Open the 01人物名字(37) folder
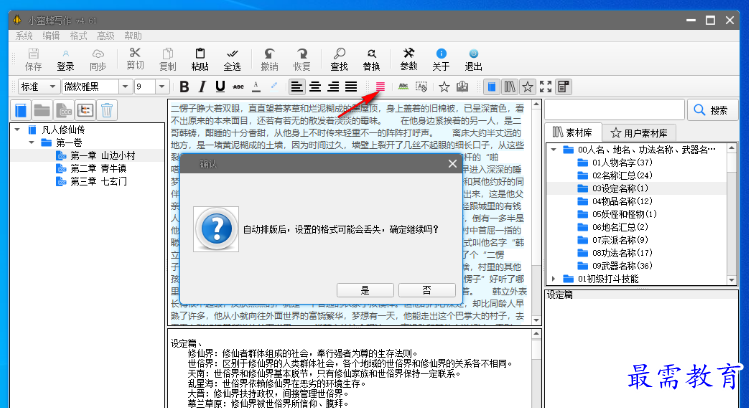The height and width of the screenshot is (408, 749). coord(622,162)
